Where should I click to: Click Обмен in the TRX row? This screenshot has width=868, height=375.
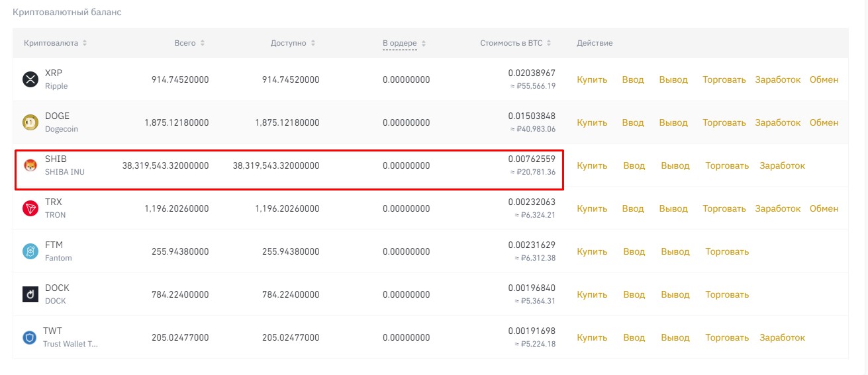click(824, 208)
